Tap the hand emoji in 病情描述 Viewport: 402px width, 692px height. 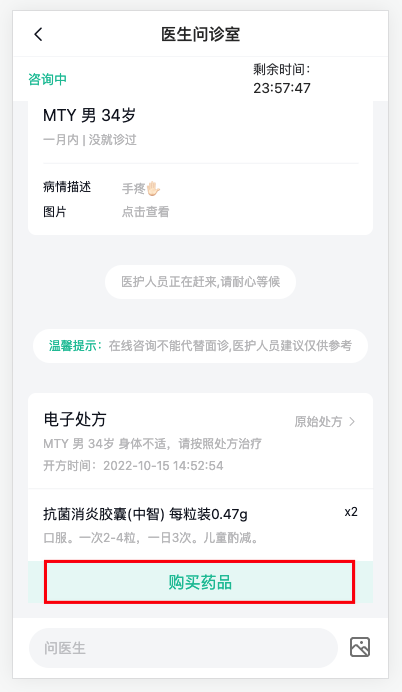tap(153, 188)
